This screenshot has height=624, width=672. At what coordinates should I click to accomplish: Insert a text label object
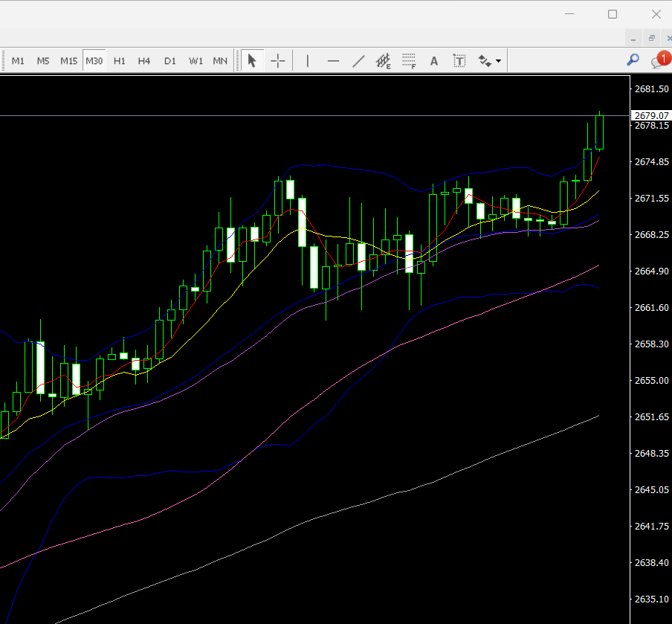point(459,61)
